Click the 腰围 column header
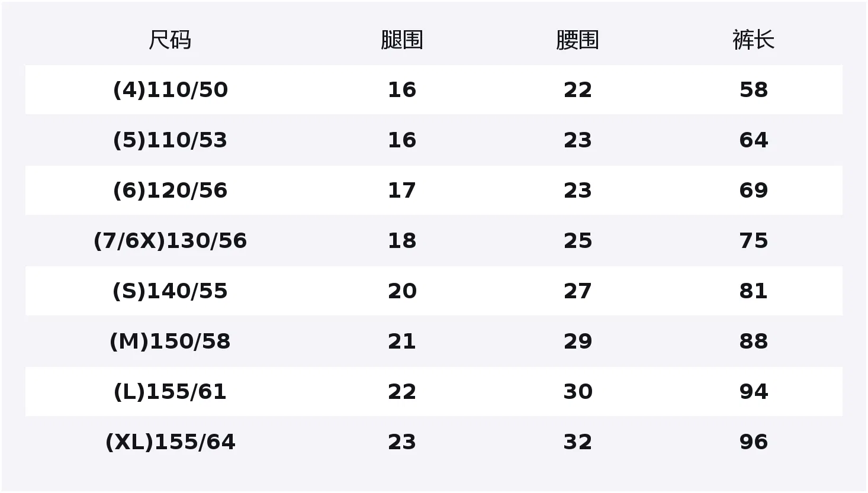 click(x=578, y=40)
